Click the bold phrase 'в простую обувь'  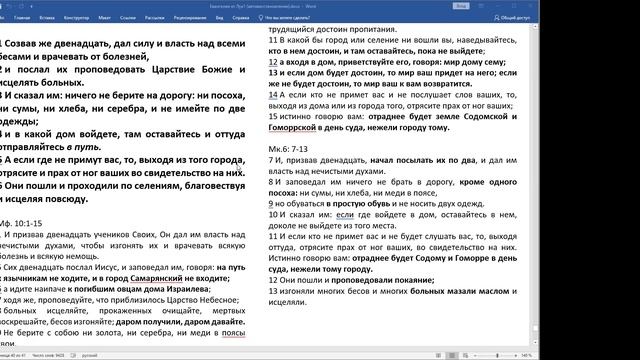(x=358, y=204)
